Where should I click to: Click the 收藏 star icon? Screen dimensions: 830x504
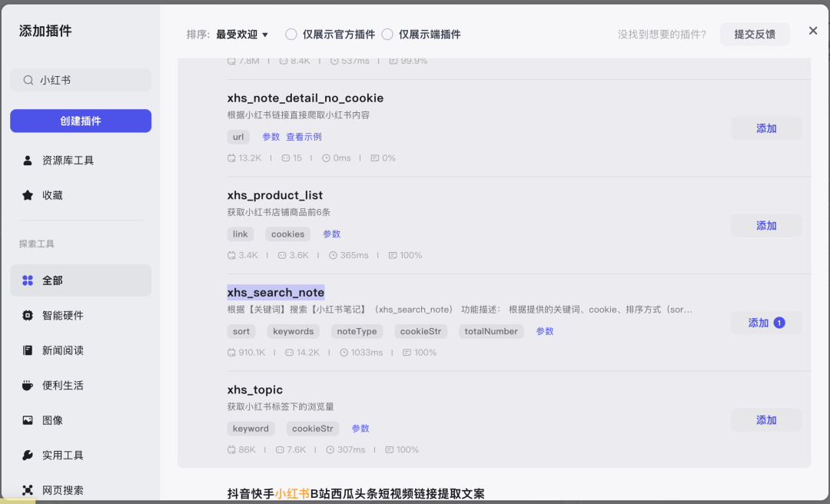click(28, 195)
